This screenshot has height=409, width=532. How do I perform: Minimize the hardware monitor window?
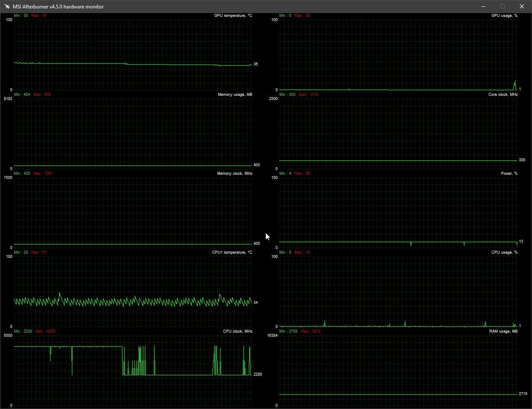483,6
